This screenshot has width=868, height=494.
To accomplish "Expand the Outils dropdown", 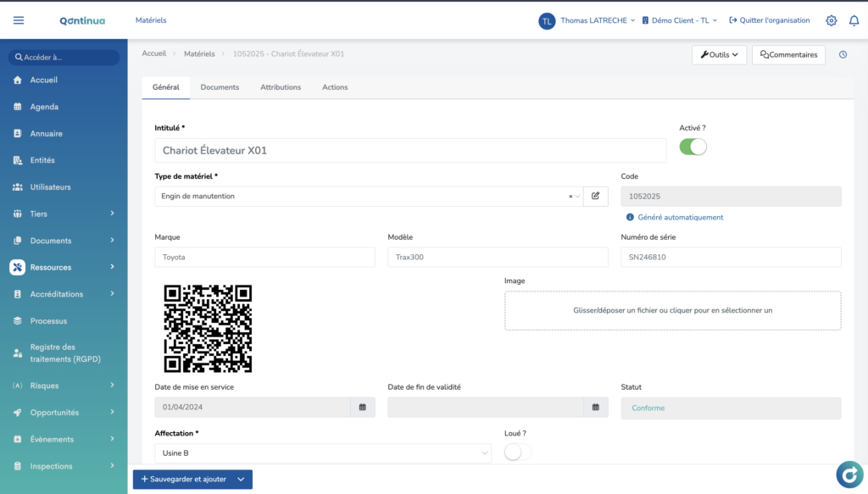I will [719, 55].
